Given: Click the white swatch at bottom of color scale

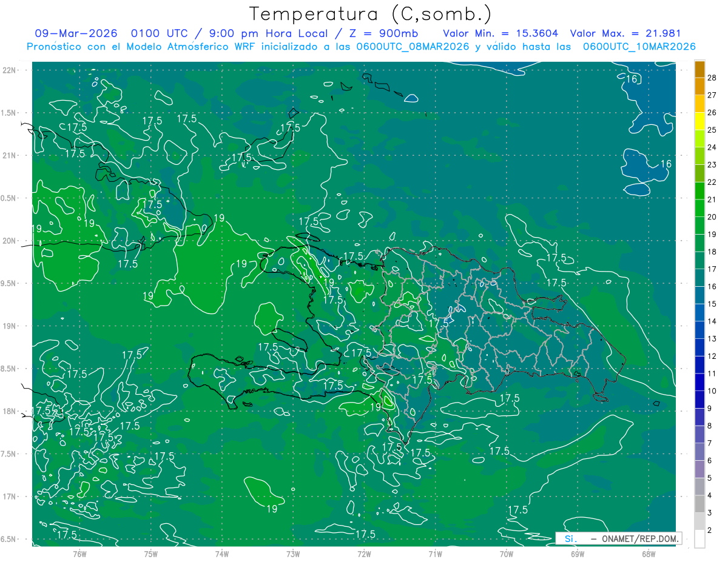Looking at the screenshot, I should (x=699, y=539).
